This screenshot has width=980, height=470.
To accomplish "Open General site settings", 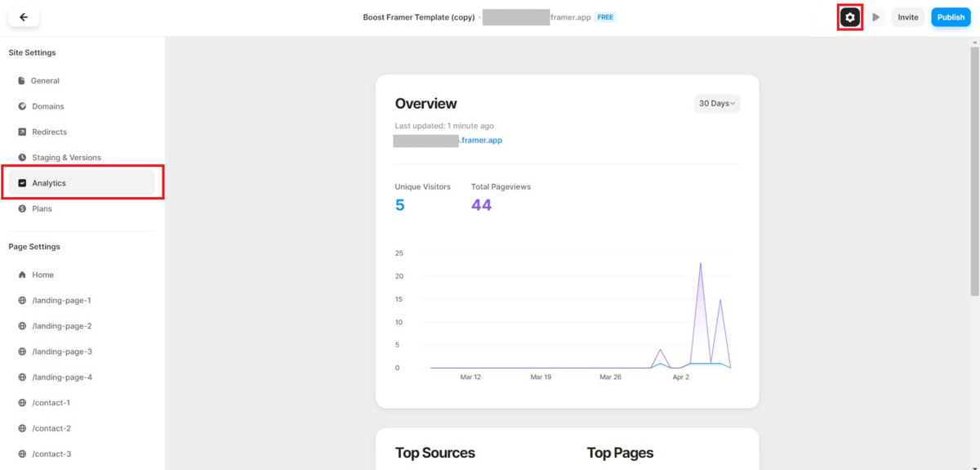I will (82, 81).
